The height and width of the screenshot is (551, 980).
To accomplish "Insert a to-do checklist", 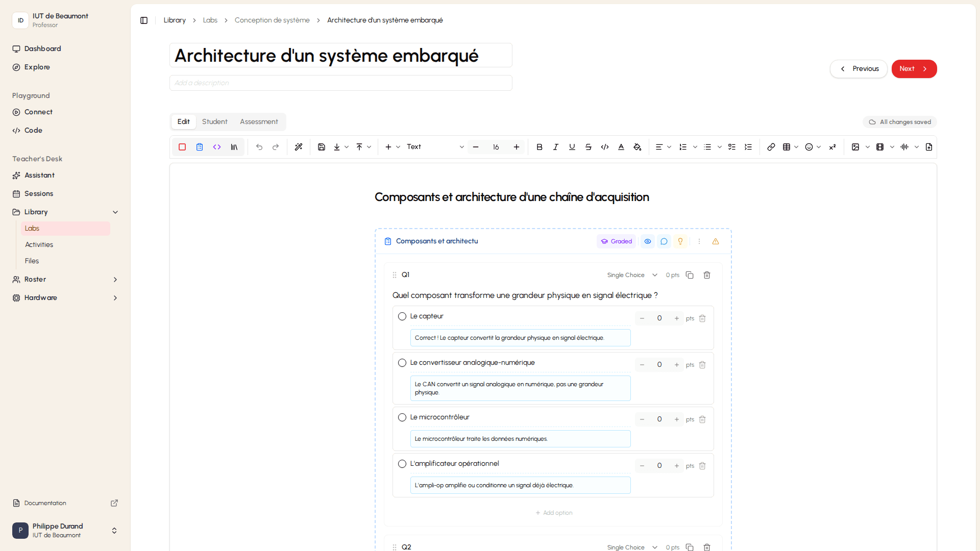I will click(732, 147).
